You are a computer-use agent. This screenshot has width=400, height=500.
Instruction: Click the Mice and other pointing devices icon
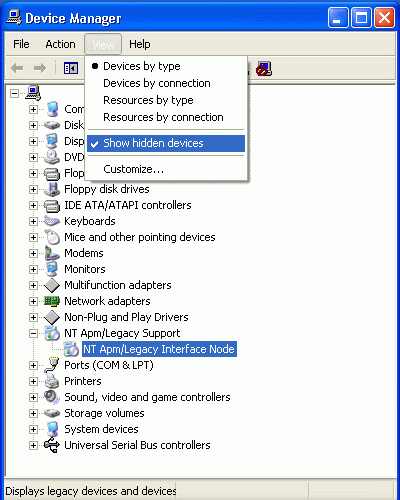coord(52,237)
